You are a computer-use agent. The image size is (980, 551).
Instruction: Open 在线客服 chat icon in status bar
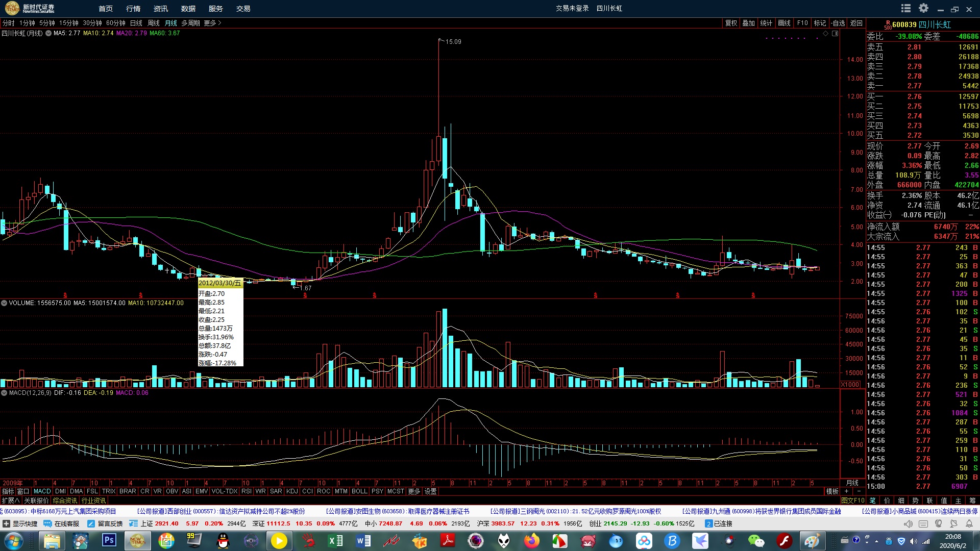pyautogui.click(x=47, y=523)
